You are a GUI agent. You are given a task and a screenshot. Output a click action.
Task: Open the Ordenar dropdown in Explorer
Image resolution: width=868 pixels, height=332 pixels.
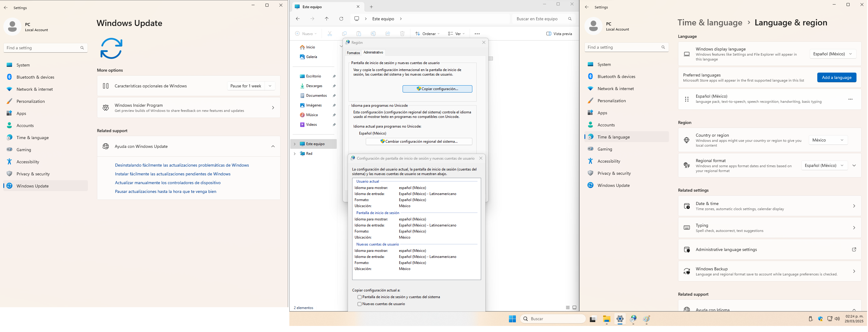427,34
